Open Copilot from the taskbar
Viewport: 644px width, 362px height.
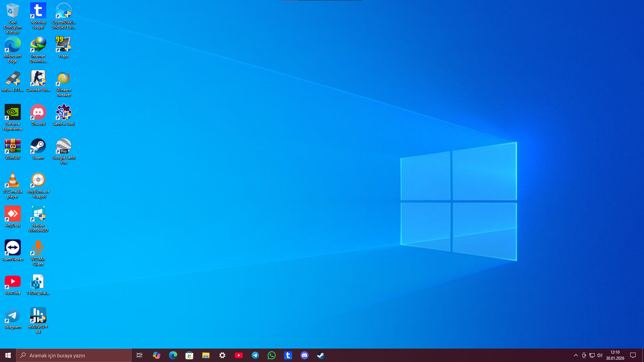coord(156,355)
